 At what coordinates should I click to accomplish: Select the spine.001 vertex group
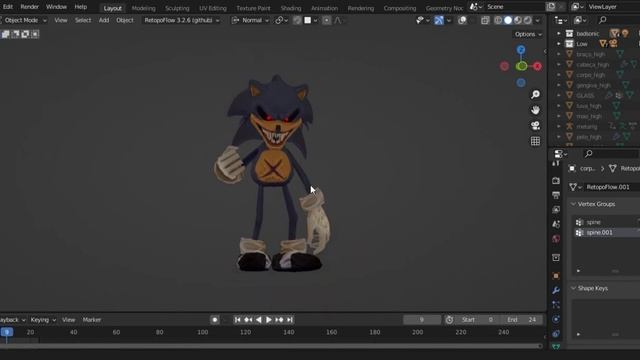606,233
